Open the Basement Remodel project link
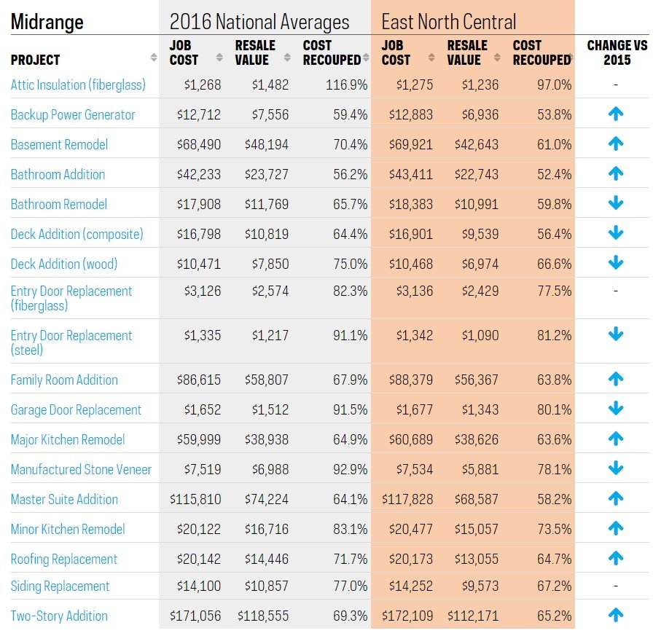The height and width of the screenshot is (644, 661). tap(59, 144)
